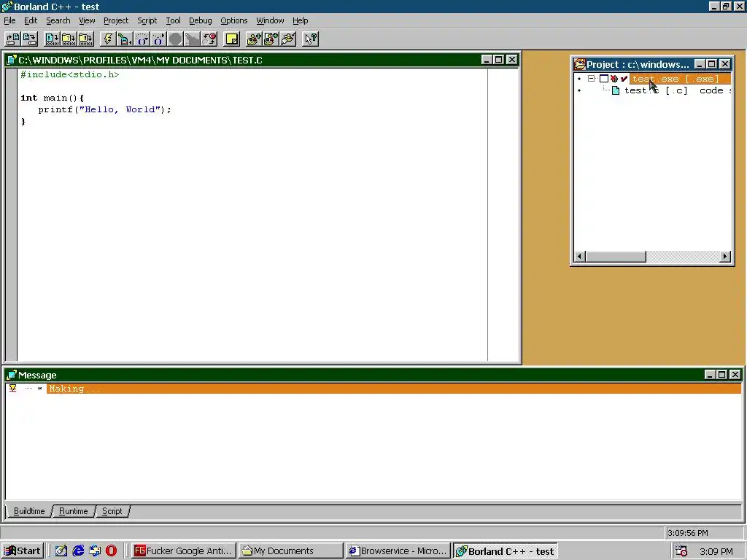Click the printf("Hello, World") code line

[104, 109]
